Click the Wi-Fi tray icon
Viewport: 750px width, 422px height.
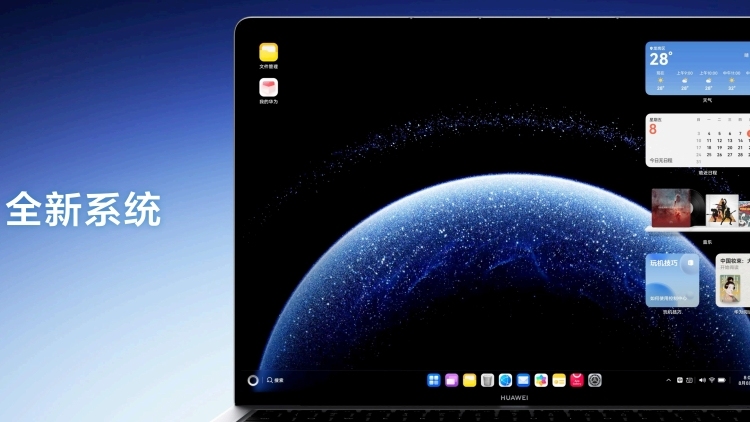tap(712, 380)
